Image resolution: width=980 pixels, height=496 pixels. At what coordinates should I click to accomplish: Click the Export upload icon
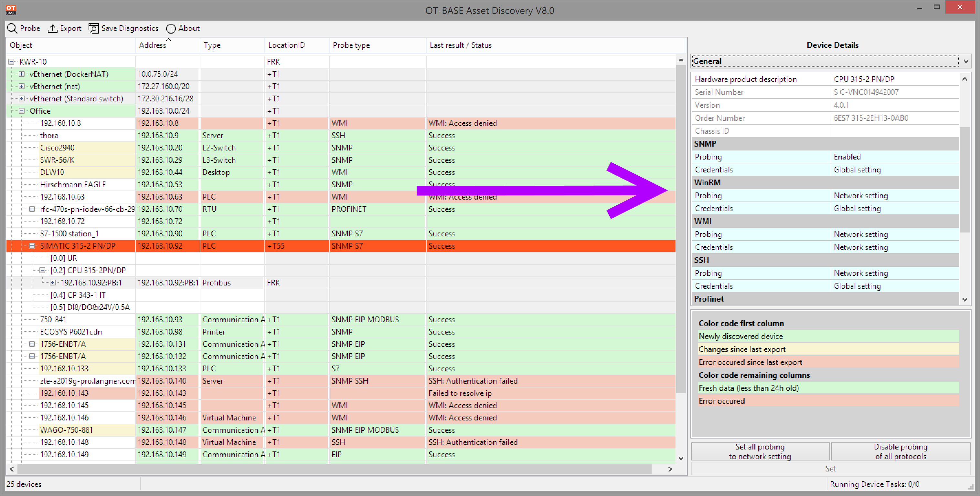coord(52,28)
